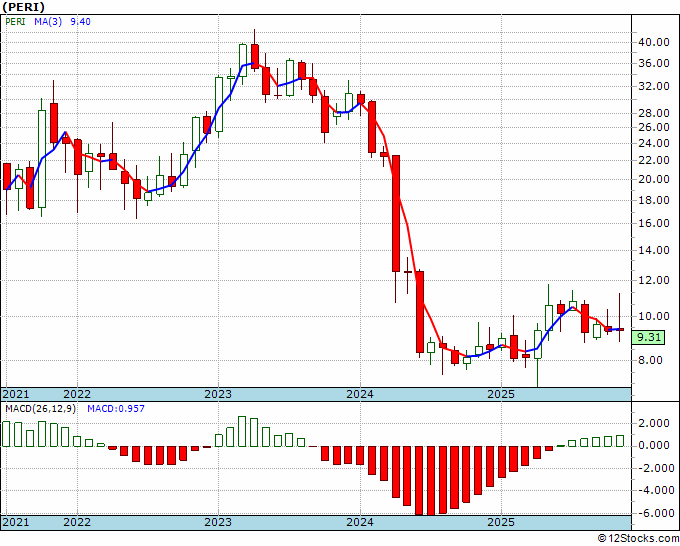Click the MACD:0.957 value label
This screenshot has width=680, height=546.
116,409
